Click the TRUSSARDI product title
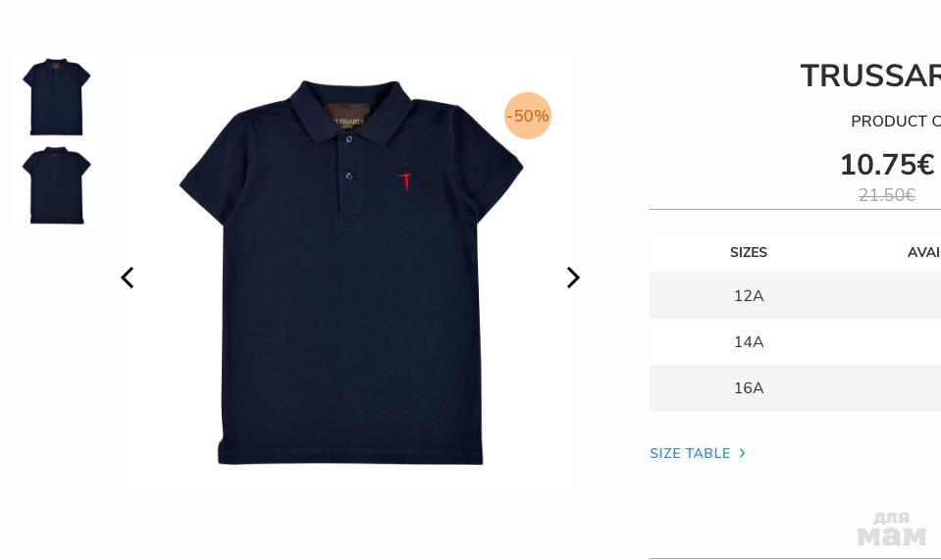The height and width of the screenshot is (560, 941). coord(870,76)
